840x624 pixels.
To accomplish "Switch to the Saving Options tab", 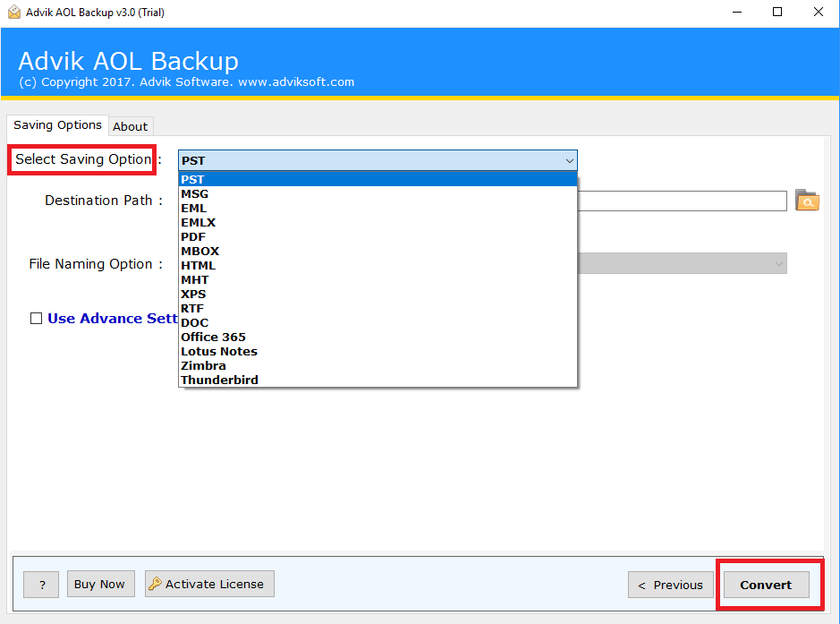I will coord(57,125).
